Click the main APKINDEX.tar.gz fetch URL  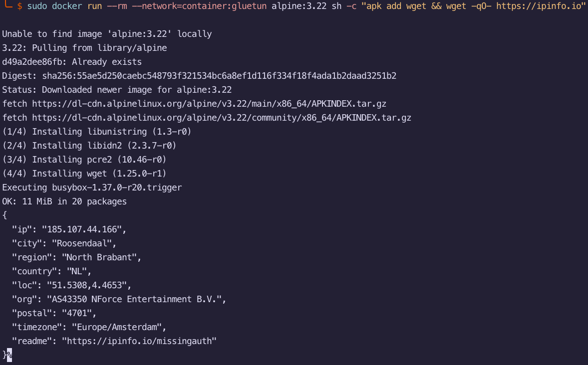point(209,104)
